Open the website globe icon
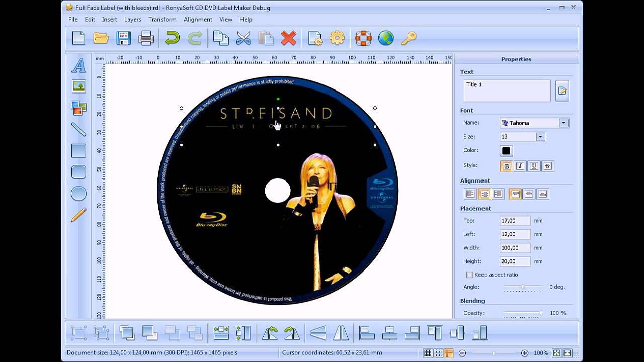The height and width of the screenshot is (362, 644). click(x=386, y=38)
